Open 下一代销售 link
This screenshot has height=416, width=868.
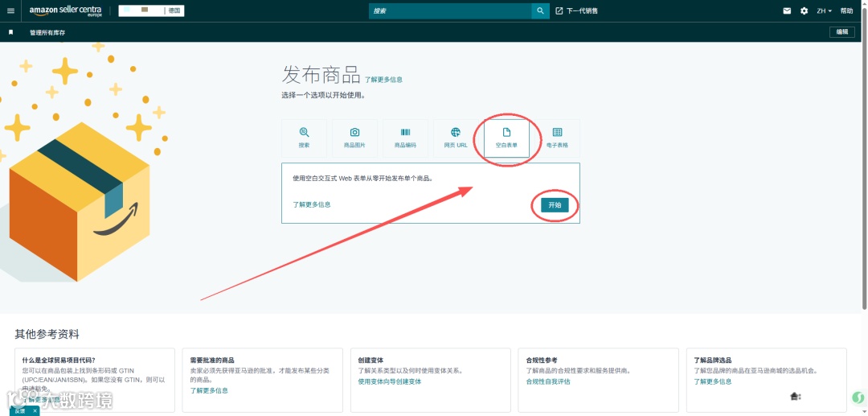[x=582, y=11]
